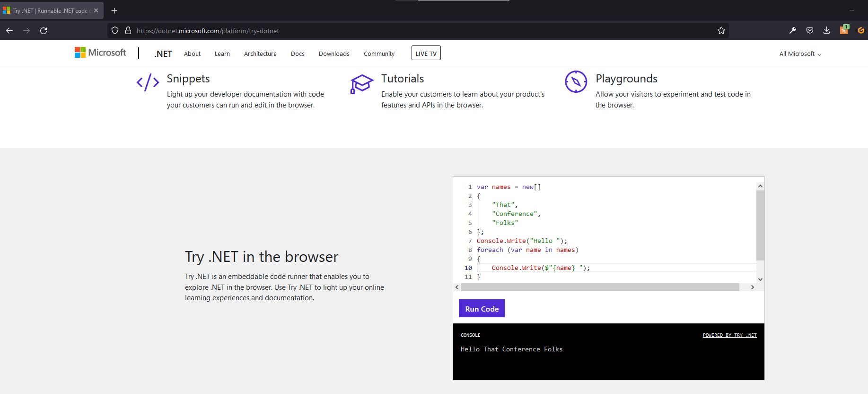The image size is (868, 394).
Task: Go back using the browser back arrow
Action: [x=9, y=31]
